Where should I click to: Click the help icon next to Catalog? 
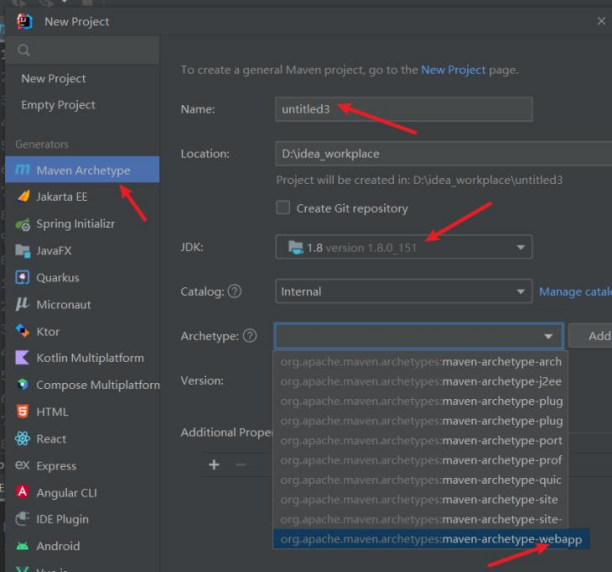(235, 291)
